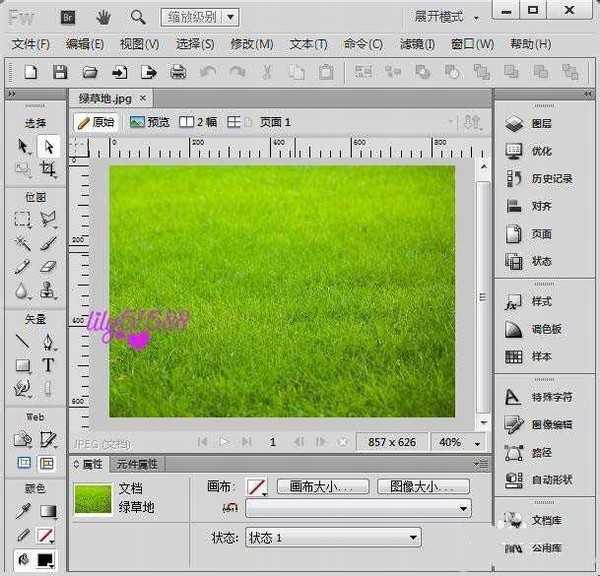The image size is (600, 576).
Task: Select the Text tool in the toolbox
Action: click(47, 366)
